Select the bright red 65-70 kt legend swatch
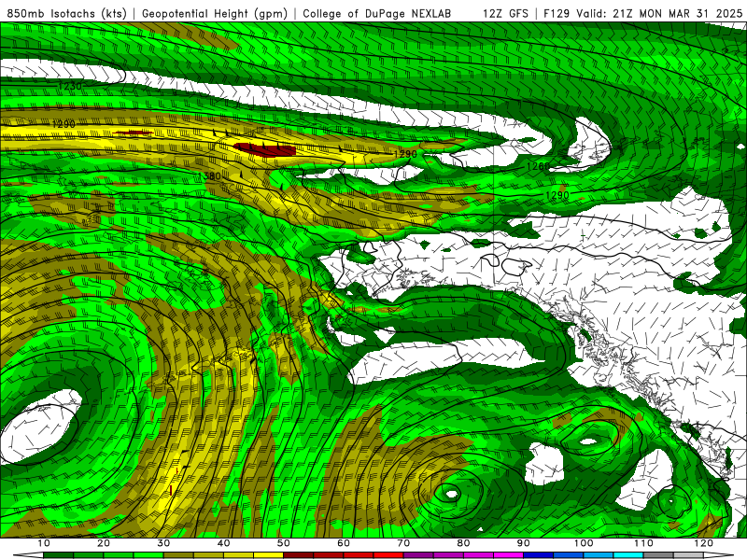This screenshot has height=560, width=747. (388, 555)
